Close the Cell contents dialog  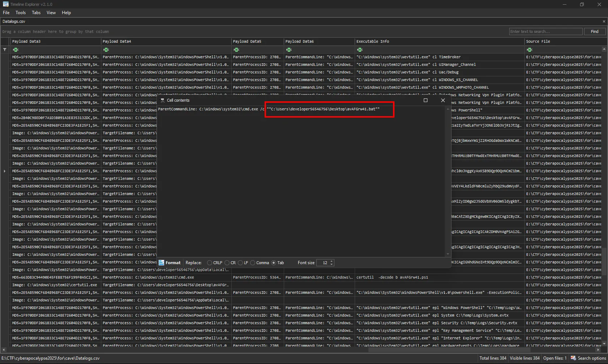443,100
